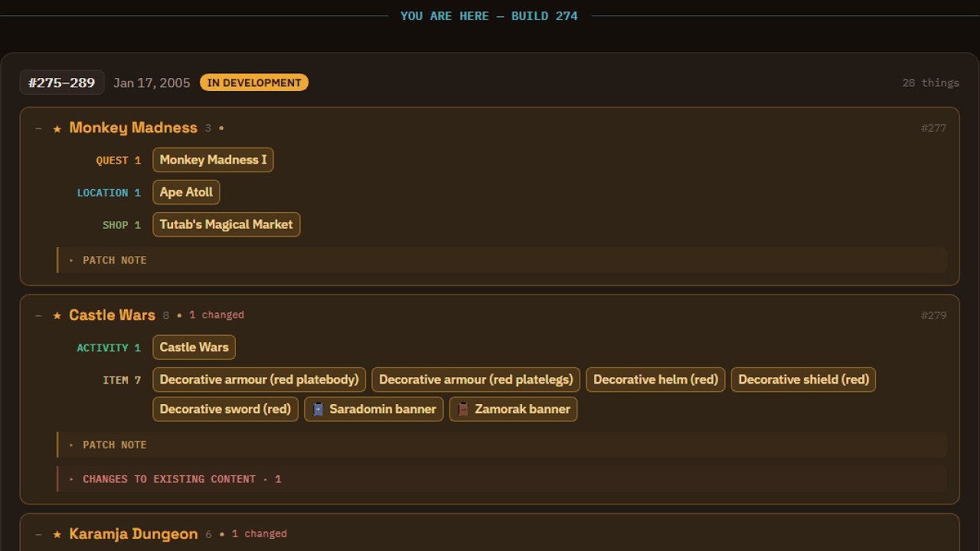This screenshot has height=551, width=980.
Task: Open the Ape Atoll location chip
Action: 186,192
